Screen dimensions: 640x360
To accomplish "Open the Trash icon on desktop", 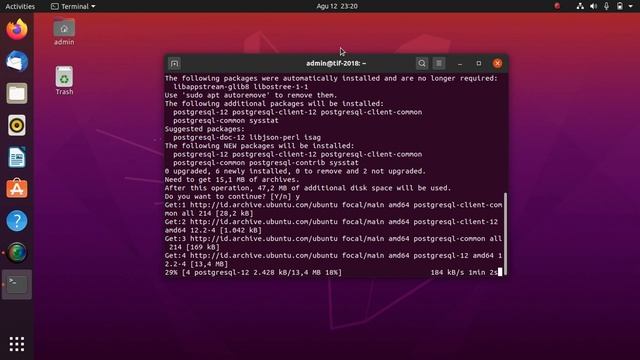I will [x=64, y=80].
